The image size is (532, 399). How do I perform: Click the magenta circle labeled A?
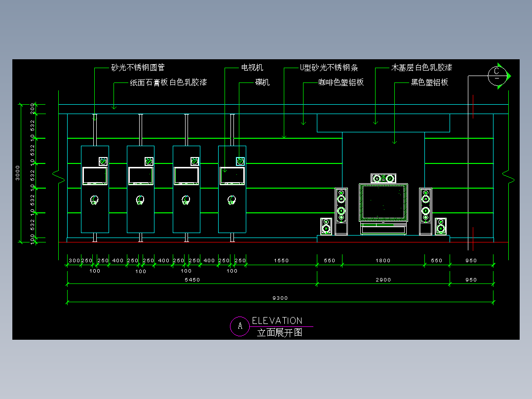tap(240, 326)
